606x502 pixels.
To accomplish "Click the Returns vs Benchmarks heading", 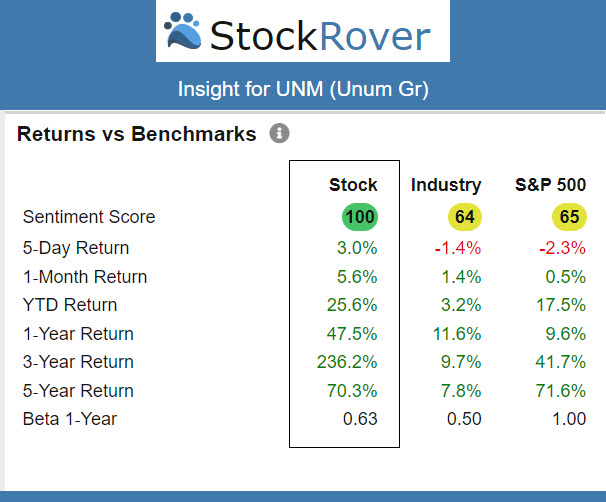I will tap(137, 133).
